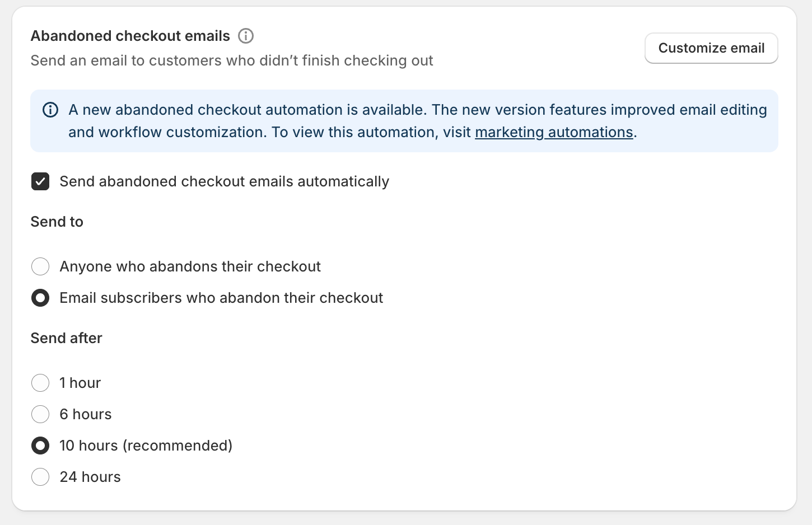Select Email subscribers who abandon their checkout

(40, 298)
